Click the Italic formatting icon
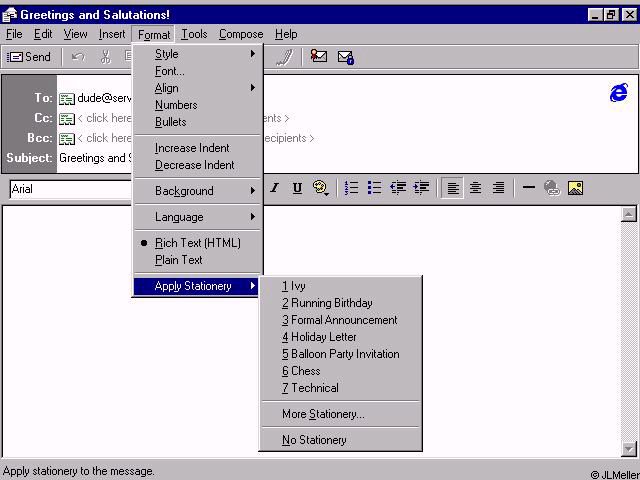The width and height of the screenshot is (640, 480). [x=274, y=188]
